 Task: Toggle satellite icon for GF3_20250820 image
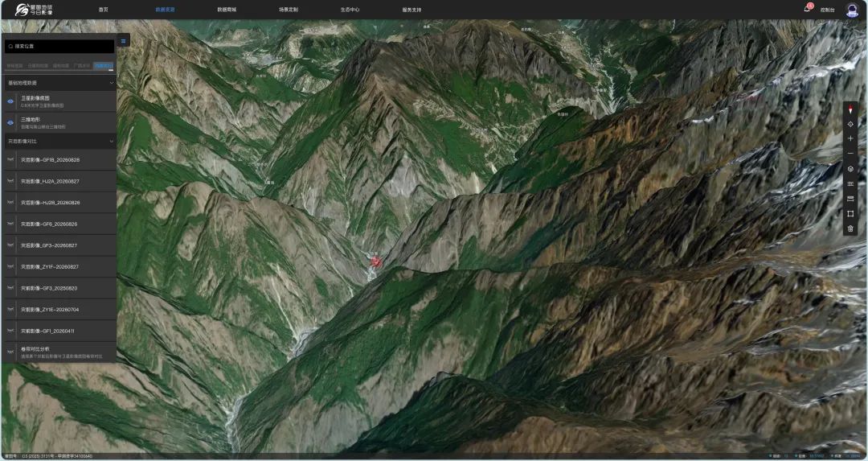[10, 288]
